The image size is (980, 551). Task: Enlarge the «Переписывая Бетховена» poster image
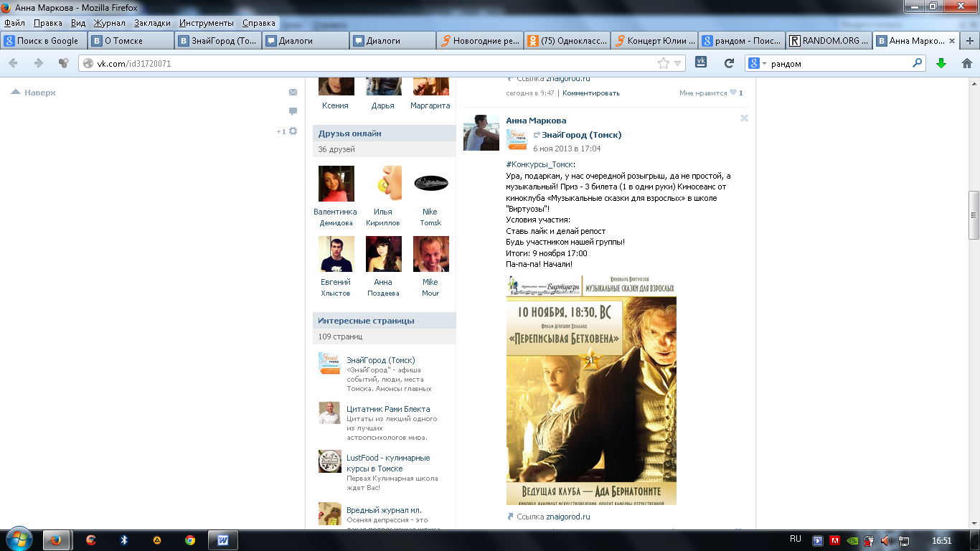click(591, 390)
